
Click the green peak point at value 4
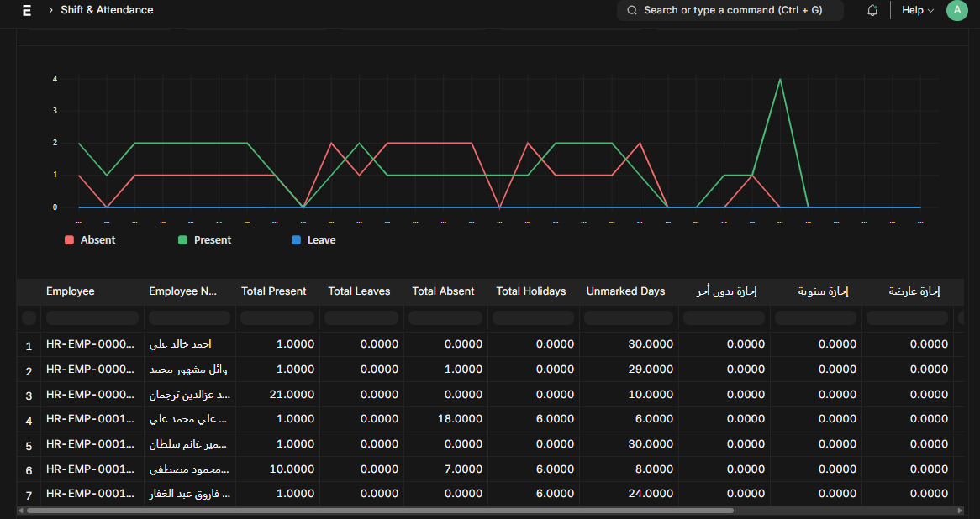[781, 79]
